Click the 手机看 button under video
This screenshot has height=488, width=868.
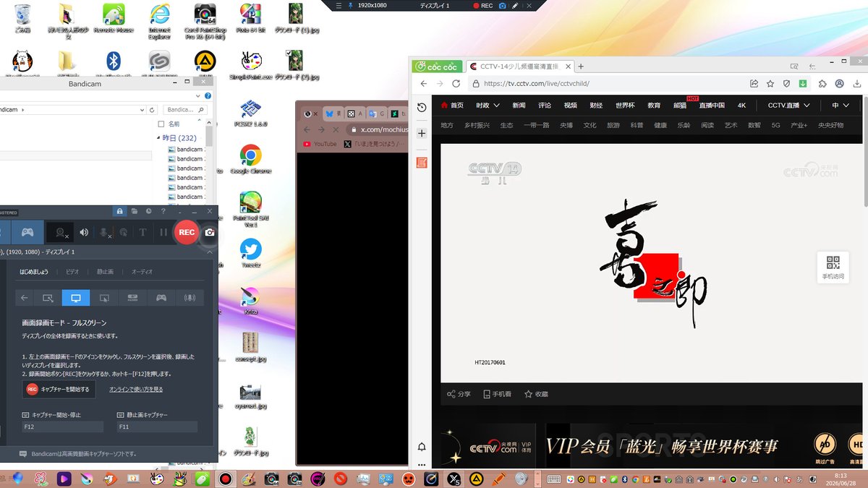[x=496, y=394]
